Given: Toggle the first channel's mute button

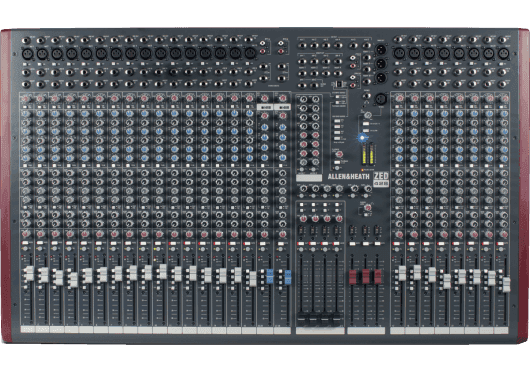Looking at the screenshot, I should click(x=25, y=243).
